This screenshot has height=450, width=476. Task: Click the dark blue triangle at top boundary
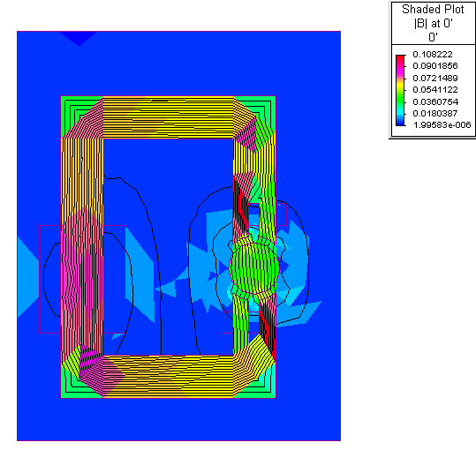click(79, 37)
